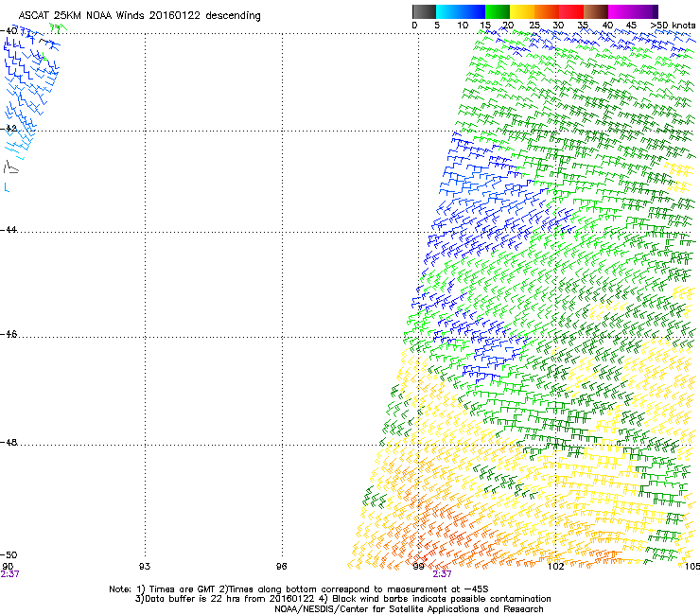Pick the cyan-blue 5–15 knots color band
Viewport: 700px width, 615px height.
pos(461,11)
